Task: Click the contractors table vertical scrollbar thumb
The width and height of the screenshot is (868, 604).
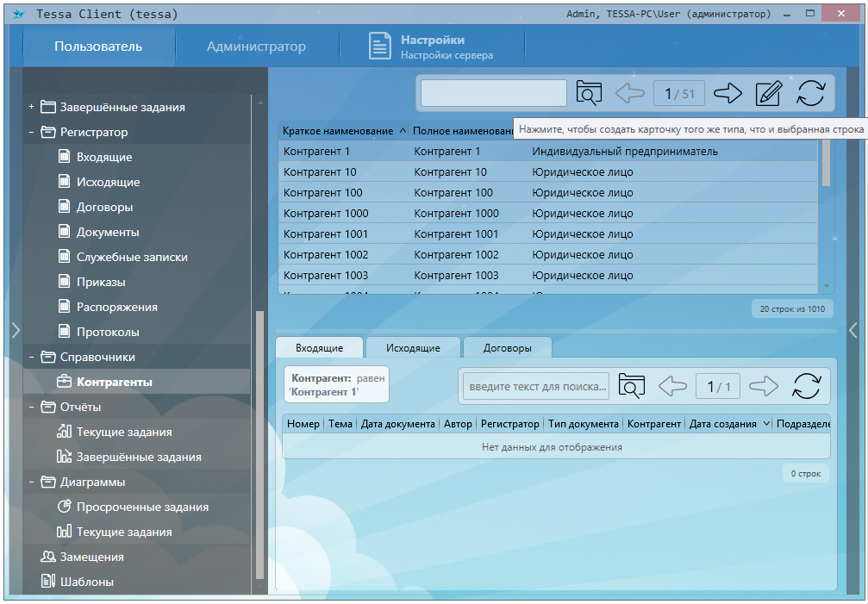Action: coord(826,163)
